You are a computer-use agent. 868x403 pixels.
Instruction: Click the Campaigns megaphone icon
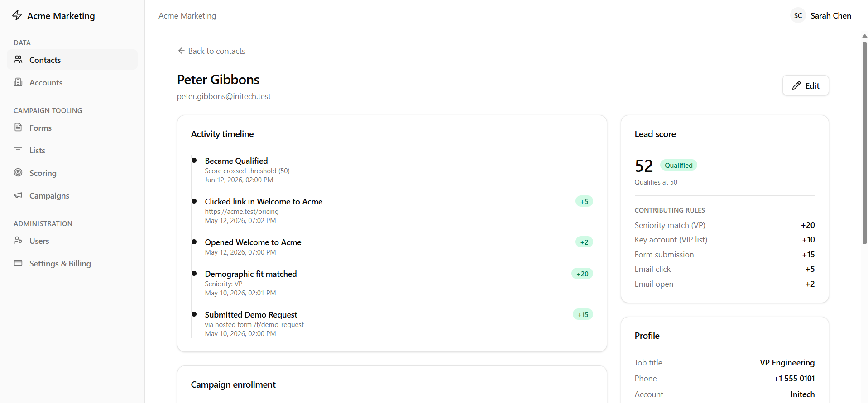click(18, 195)
